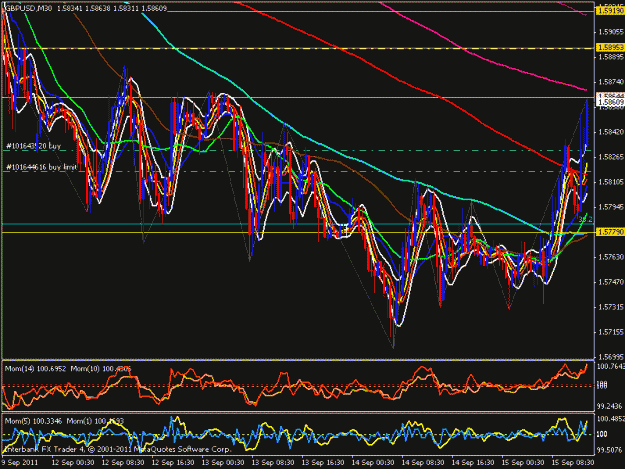Click the Mom(14) 100.6952 indicator label

coord(35,369)
